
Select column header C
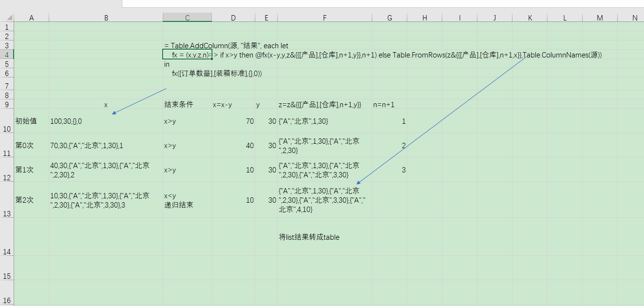[x=187, y=18]
